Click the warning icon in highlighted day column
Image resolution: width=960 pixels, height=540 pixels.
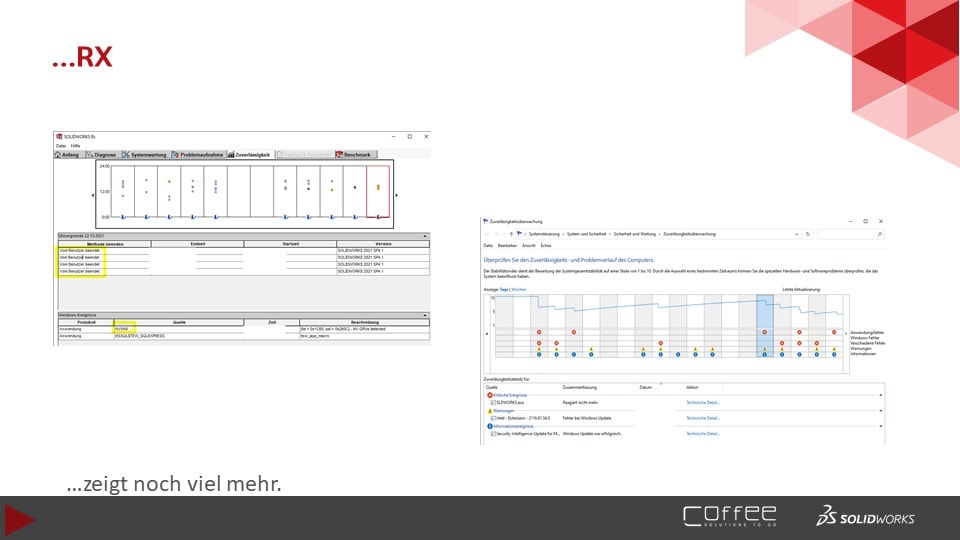pos(765,349)
